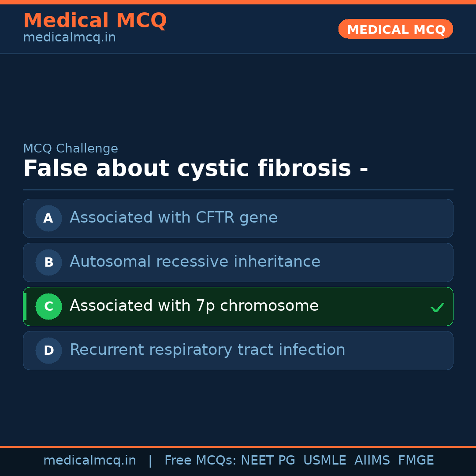The width and height of the screenshot is (476, 476).
Task: Click FMGE in the footer
Action: click(x=416, y=461)
